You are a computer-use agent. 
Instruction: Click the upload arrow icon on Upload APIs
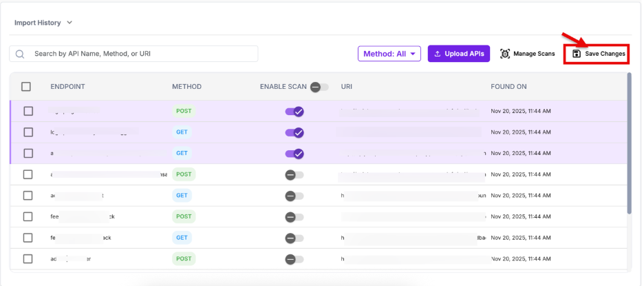coord(438,54)
